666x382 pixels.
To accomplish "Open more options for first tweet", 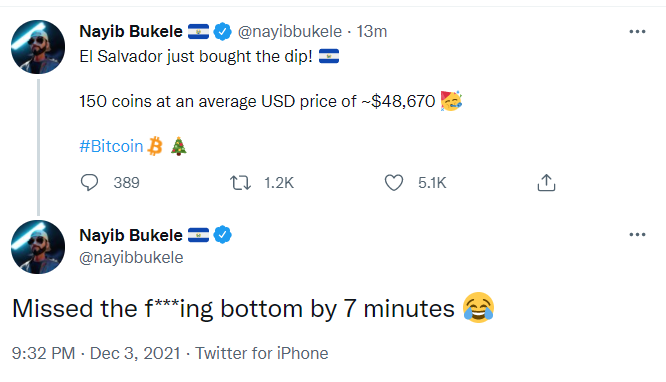I will coord(637,31).
